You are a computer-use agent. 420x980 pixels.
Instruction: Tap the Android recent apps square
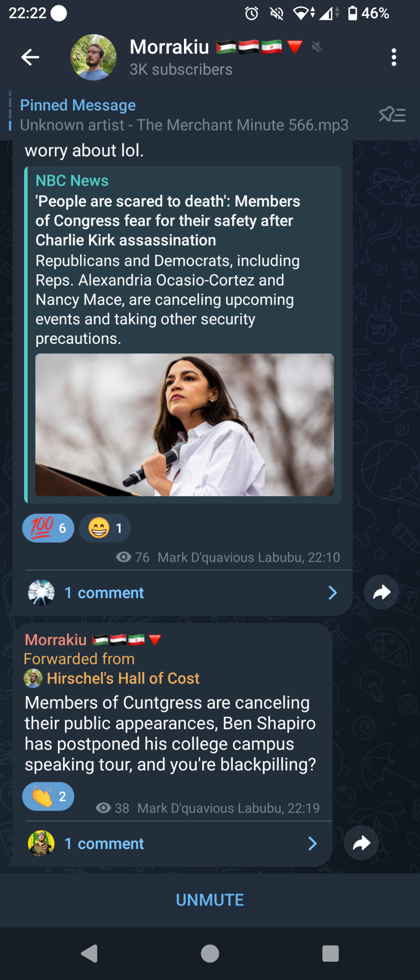pos(330,954)
